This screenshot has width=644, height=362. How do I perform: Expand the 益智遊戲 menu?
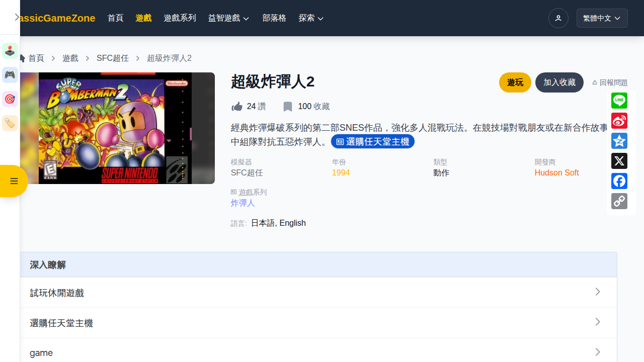point(229,18)
